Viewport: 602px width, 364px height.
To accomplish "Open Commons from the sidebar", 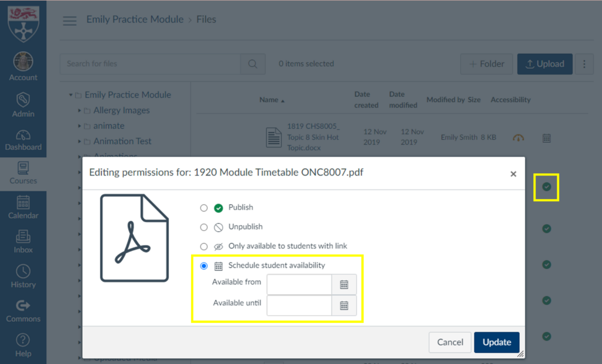I will [x=23, y=310].
